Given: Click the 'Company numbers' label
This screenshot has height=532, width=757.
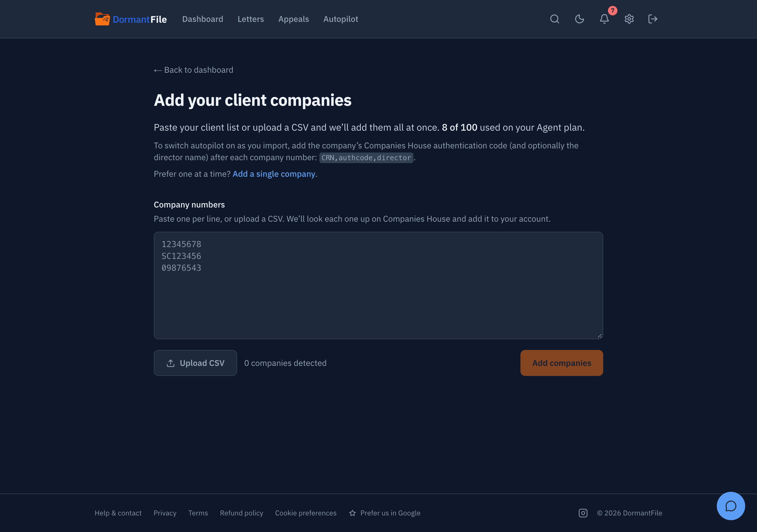Looking at the screenshot, I should pyautogui.click(x=189, y=204).
